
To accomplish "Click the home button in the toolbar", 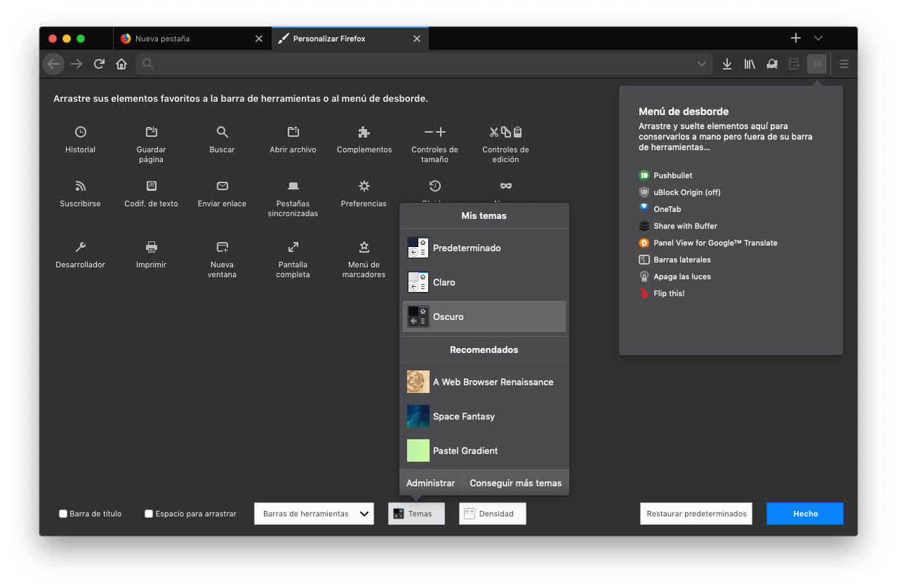I will (x=121, y=64).
